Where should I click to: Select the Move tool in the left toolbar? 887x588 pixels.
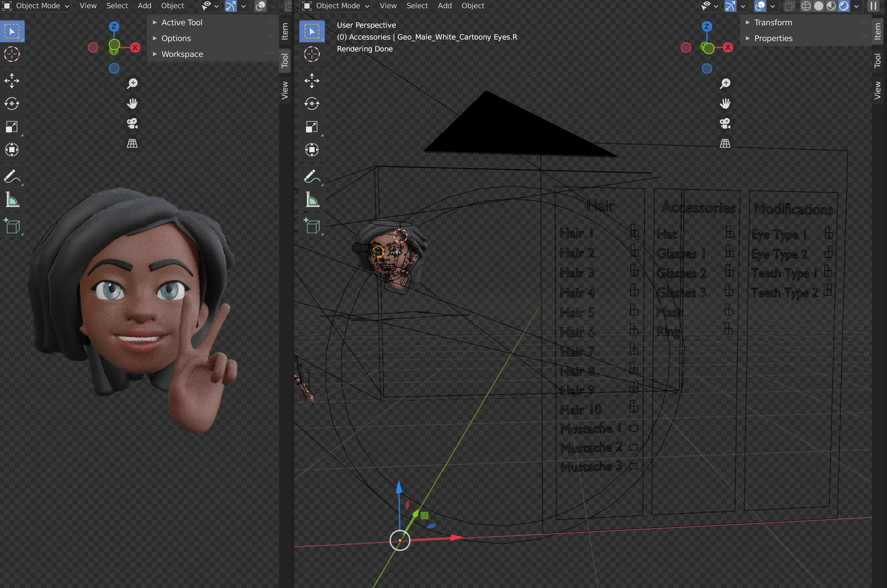click(x=12, y=81)
